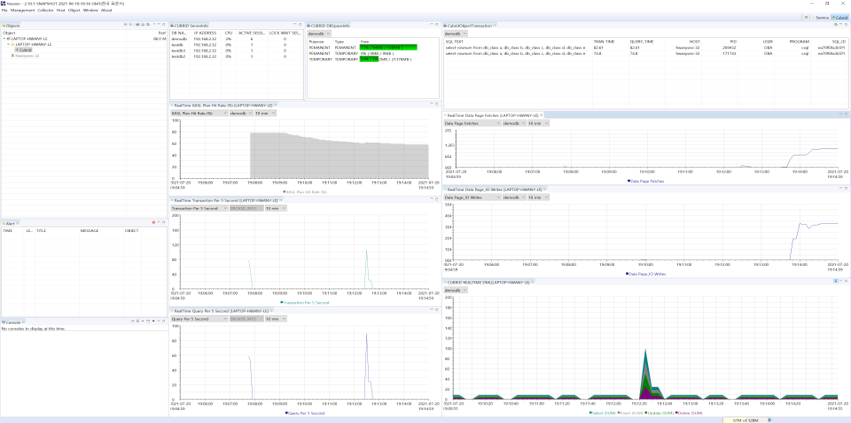Switch to the Service perspective

pos(821,17)
